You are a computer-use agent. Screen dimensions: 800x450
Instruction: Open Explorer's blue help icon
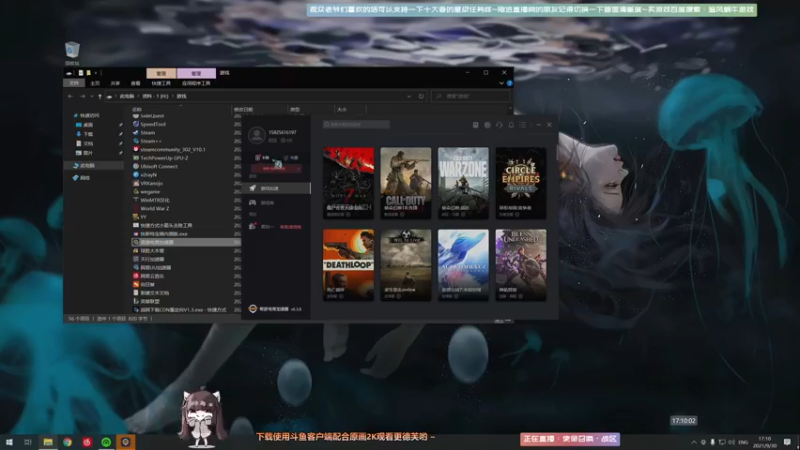tap(509, 83)
